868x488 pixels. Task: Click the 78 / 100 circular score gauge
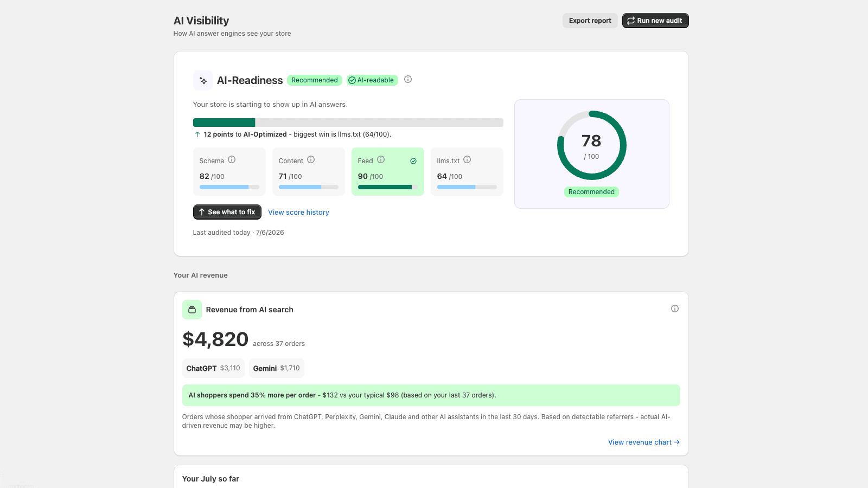coord(592,145)
